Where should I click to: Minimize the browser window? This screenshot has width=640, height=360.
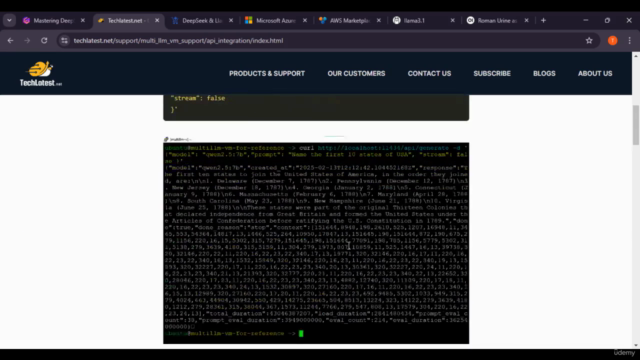click(586, 20)
